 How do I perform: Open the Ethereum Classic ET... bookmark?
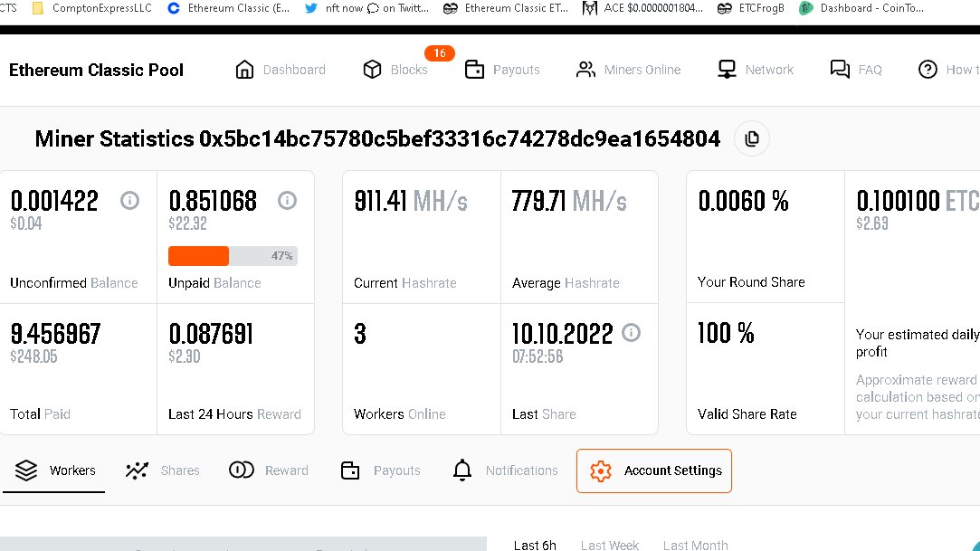[506, 8]
